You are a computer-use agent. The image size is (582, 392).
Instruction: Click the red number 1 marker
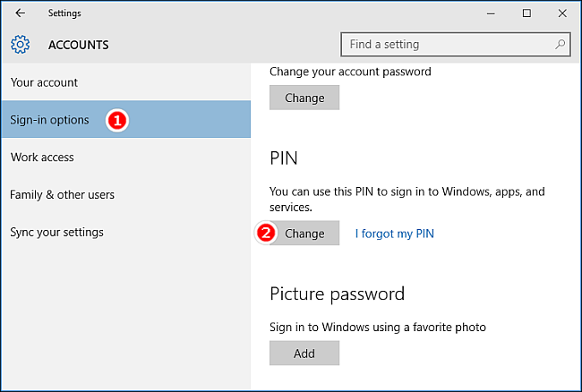tap(117, 120)
